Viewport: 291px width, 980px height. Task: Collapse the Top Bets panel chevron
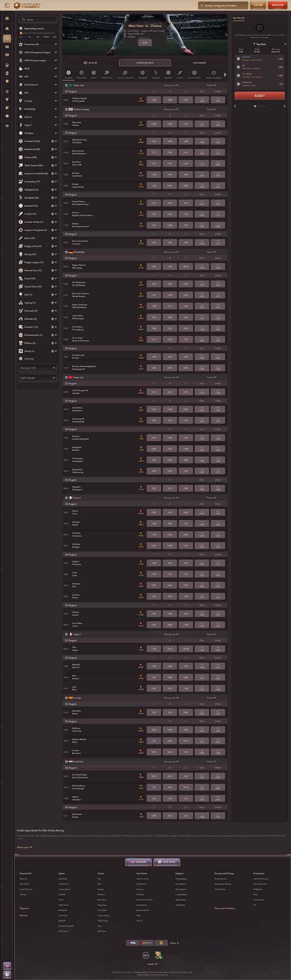[285, 44]
